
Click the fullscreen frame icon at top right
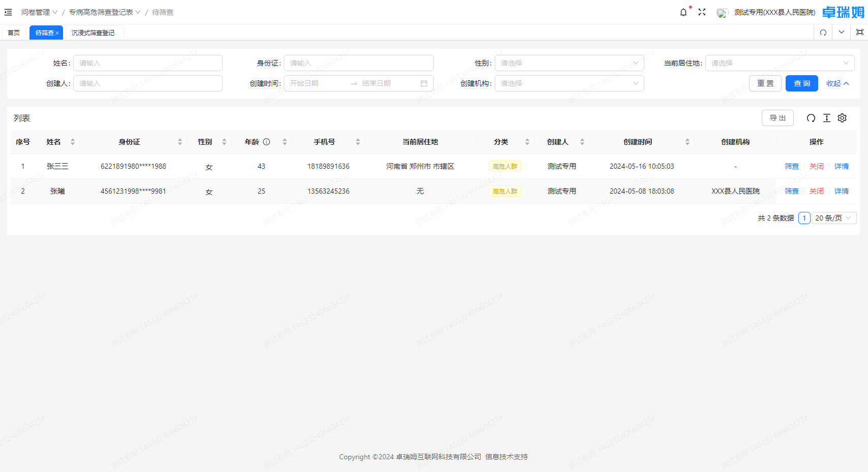859,32
